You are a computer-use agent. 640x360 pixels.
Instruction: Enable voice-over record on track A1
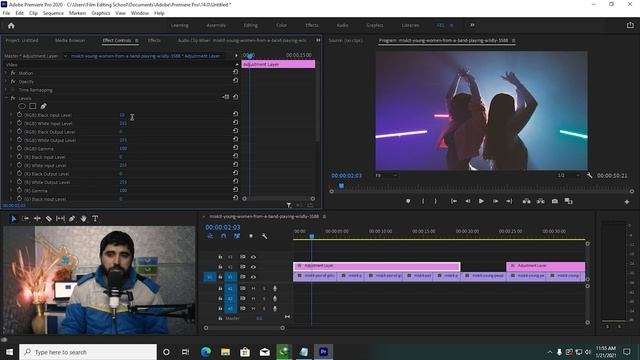(275, 289)
